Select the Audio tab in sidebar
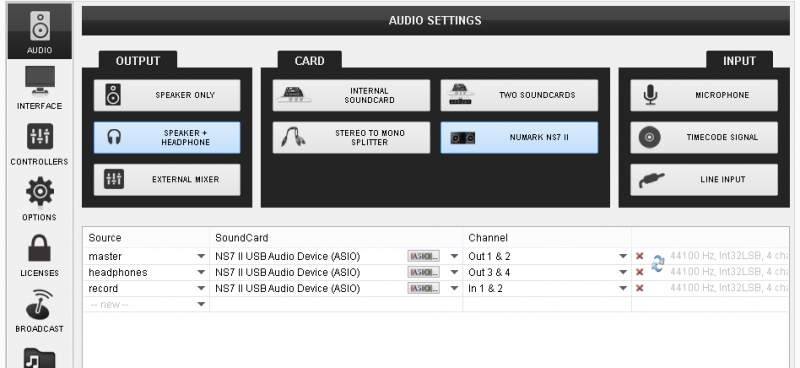 [39, 31]
